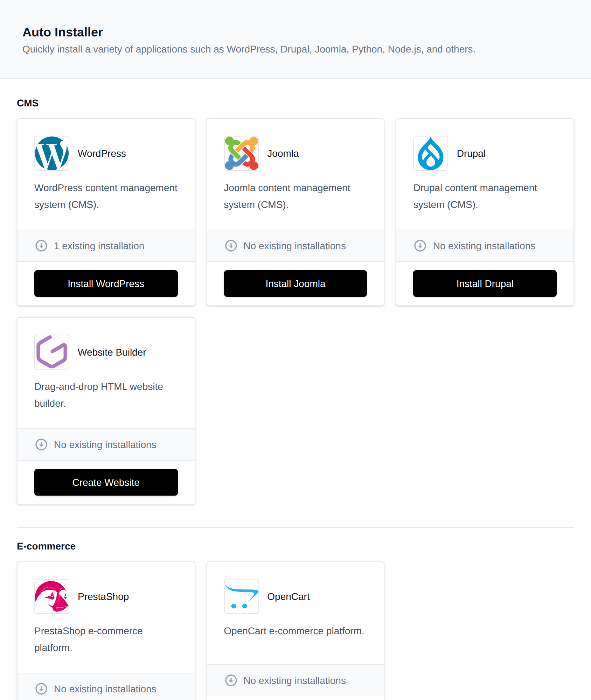Select the Website Builder card title

(x=112, y=352)
